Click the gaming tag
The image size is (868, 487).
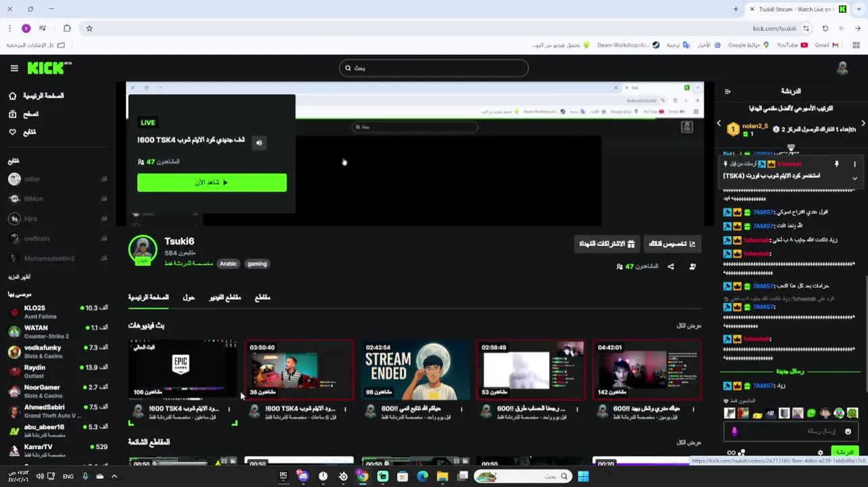click(257, 264)
